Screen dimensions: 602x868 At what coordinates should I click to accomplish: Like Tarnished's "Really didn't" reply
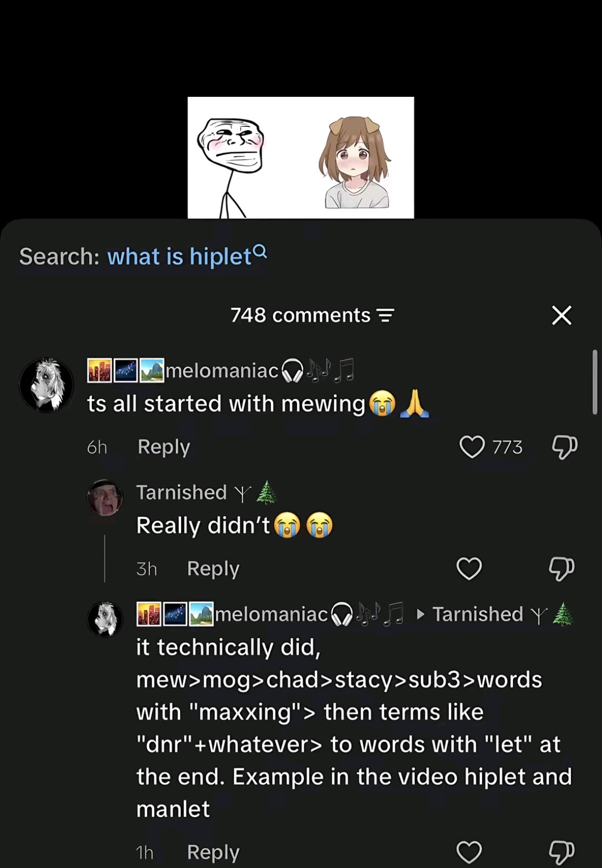[x=469, y=568]
